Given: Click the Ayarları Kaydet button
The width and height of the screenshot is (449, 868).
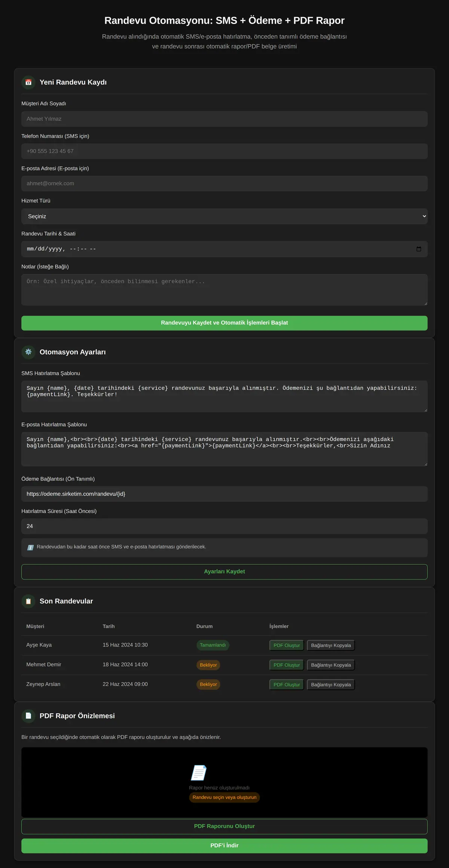Looking at the screenshot, I should click(224, 572).
